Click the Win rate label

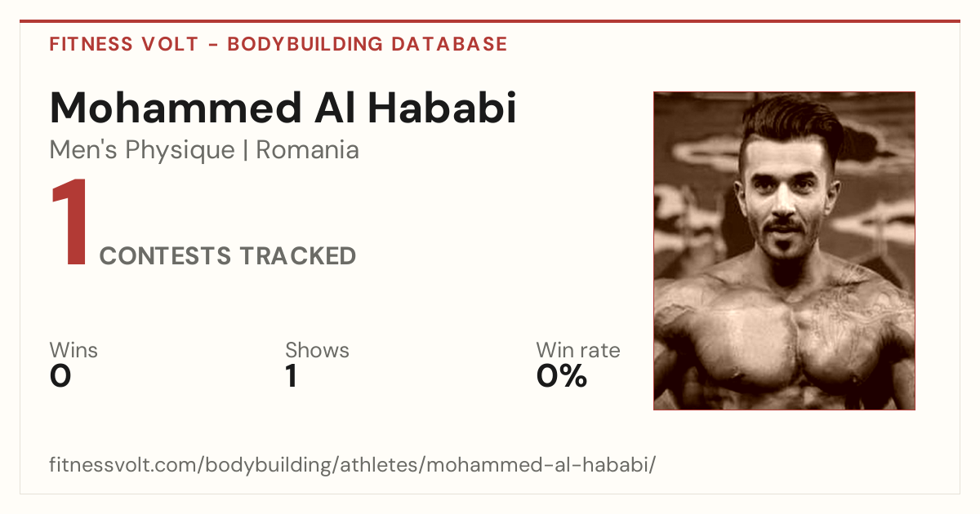point(578,351)
